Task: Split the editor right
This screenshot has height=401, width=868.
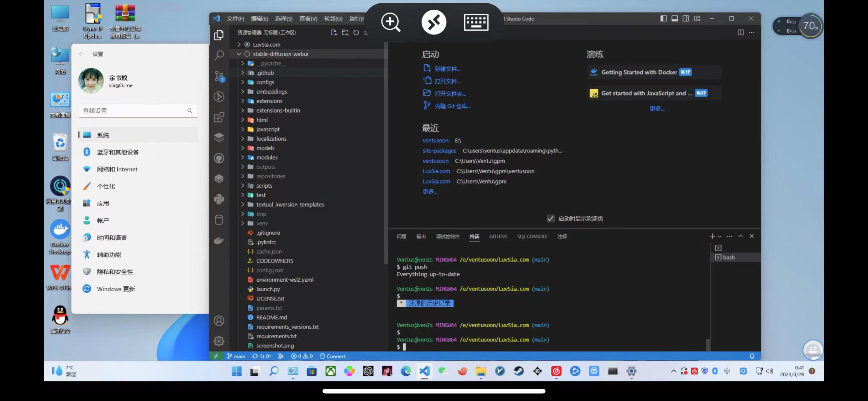Action: point(740,32)
